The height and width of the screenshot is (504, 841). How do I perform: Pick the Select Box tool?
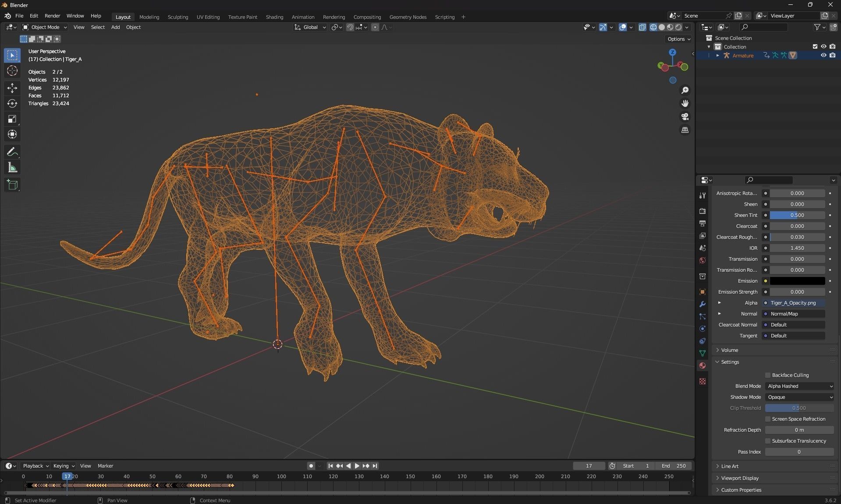click(12, 55)
